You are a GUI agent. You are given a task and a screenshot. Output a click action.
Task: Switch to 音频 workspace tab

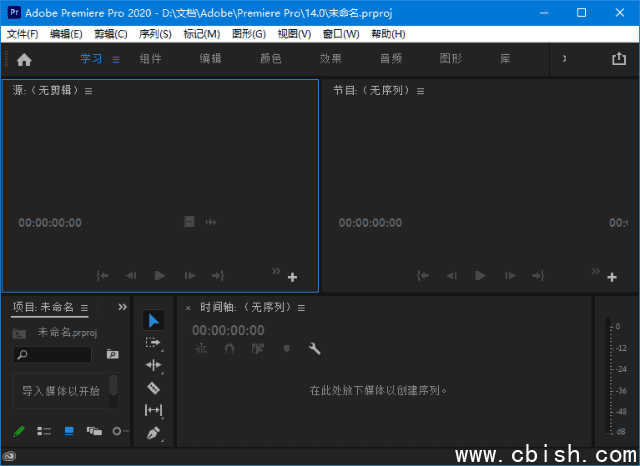point(391,59)
